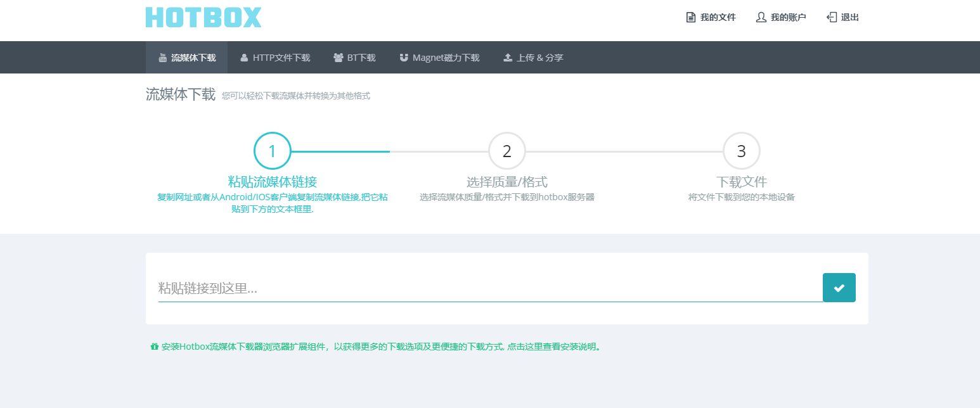Focus the 粘贴链接到这里 input field
The width and height of the screenshot is (980, 408).
coord(490,288)
